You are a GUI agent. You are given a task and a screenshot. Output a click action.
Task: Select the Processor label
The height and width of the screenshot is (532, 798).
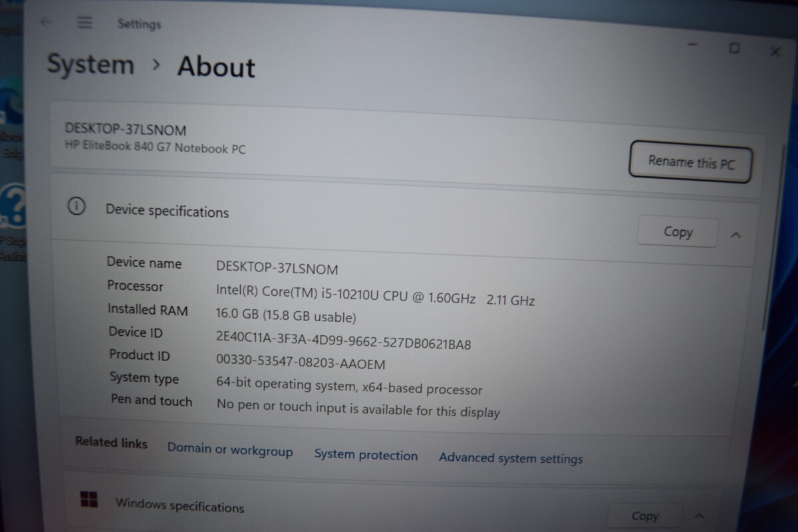[x=135, y=286]
